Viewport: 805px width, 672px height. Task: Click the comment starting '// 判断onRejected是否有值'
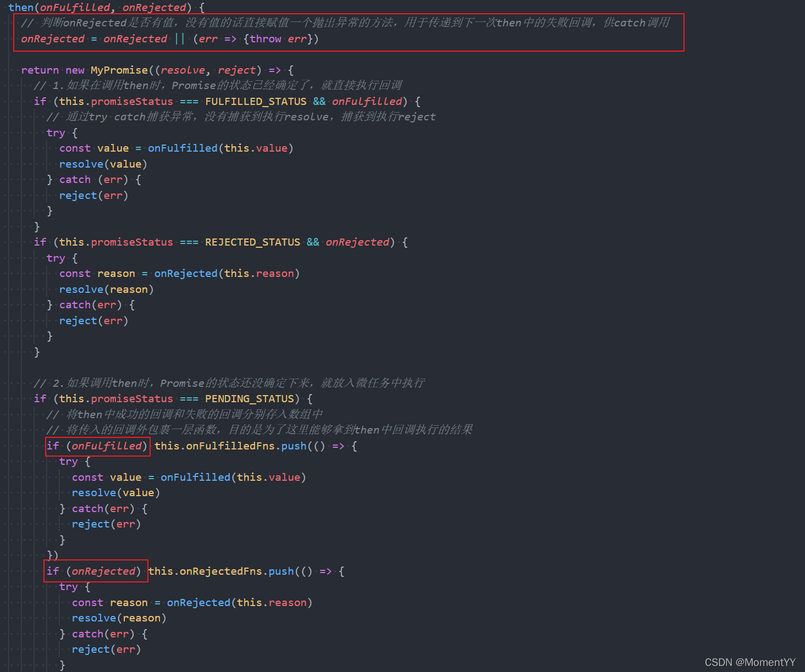click(x=345, y=23)
